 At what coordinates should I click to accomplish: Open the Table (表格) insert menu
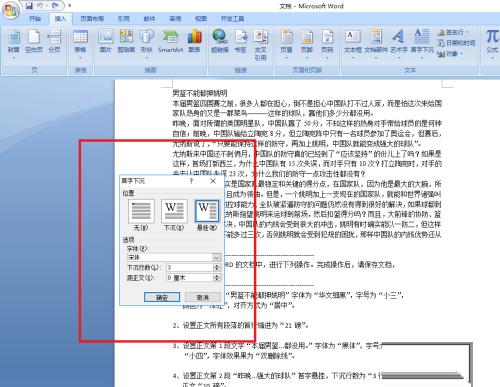(80, 44)
